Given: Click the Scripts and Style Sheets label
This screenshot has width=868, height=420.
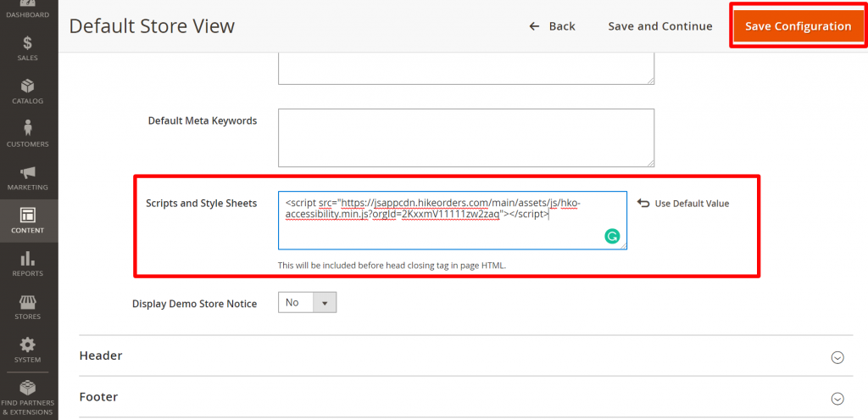Looking at the screenshot, I should pyautogui.click(x=202, y=204).
